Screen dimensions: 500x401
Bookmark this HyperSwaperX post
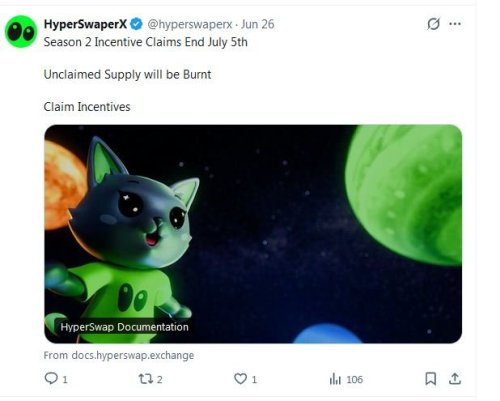tap(431, 379)
